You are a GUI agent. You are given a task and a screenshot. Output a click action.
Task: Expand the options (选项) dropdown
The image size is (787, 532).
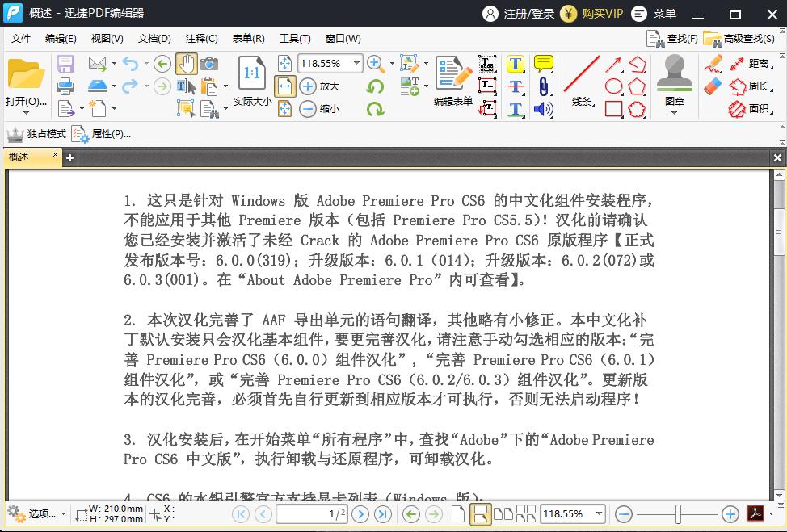(x=63, y=514)
